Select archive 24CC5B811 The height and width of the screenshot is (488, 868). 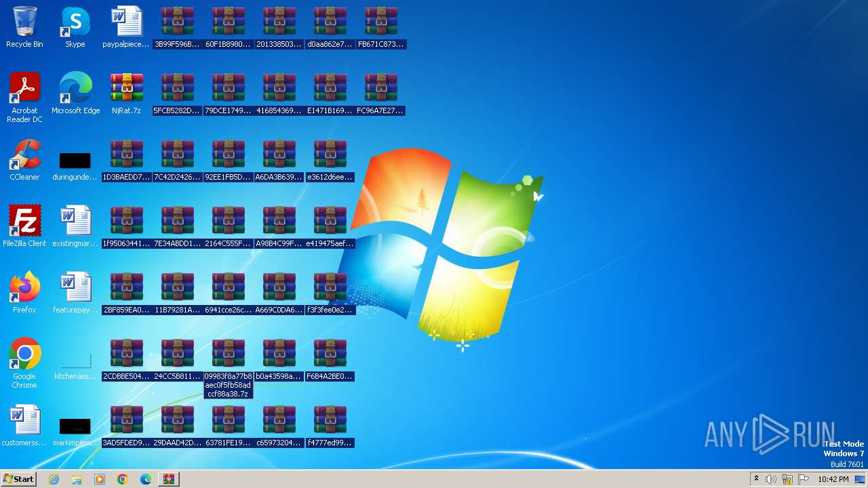coord(177,360)
